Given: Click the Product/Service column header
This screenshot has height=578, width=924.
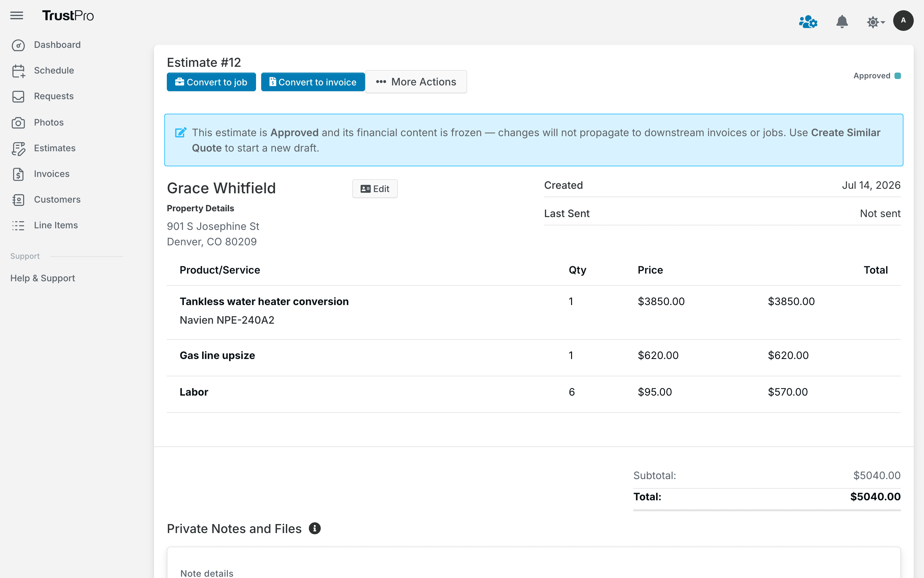Looking at the screenshot, I should [219, 270].
